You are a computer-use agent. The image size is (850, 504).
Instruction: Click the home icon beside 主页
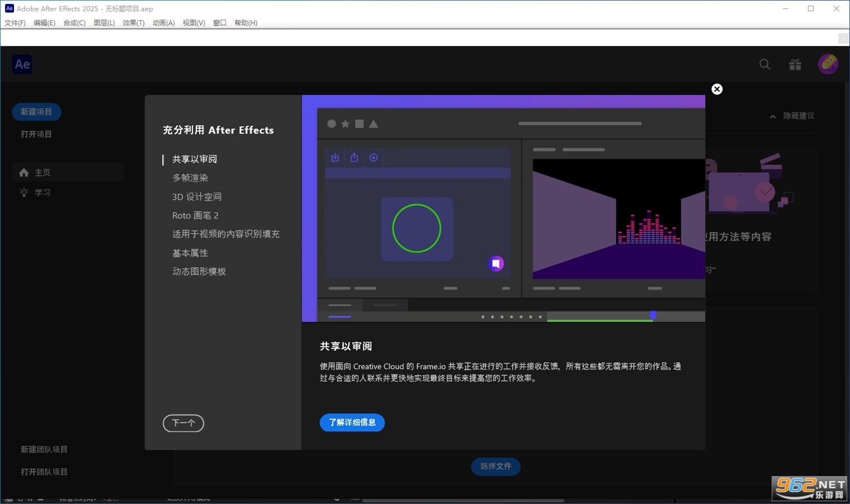click(23, 173)
